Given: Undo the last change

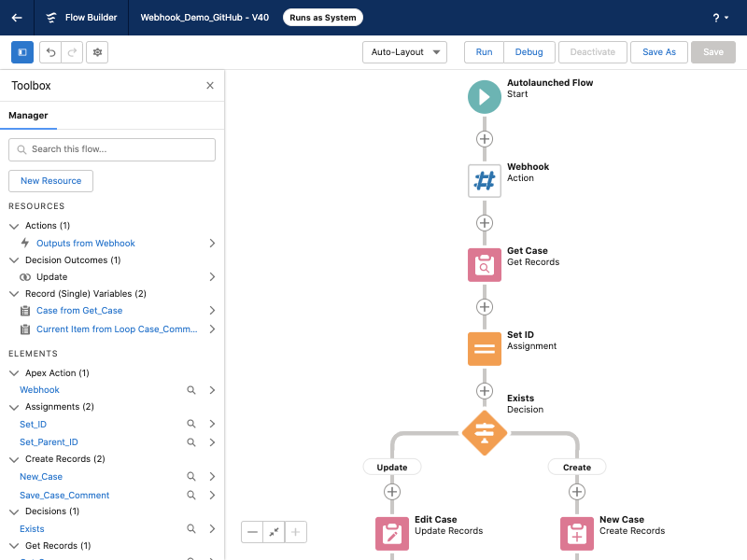Looking at the screenshot, I should [x=50, y=52].
